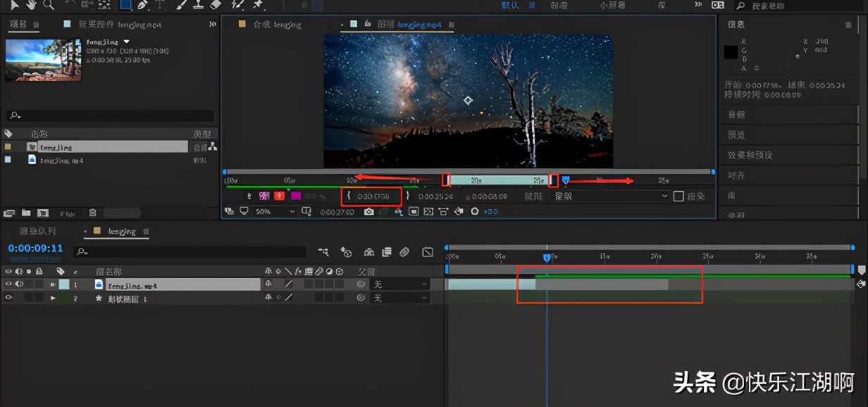
Task: Create new folder in Project panel
Action: click(x=26, y=213)
